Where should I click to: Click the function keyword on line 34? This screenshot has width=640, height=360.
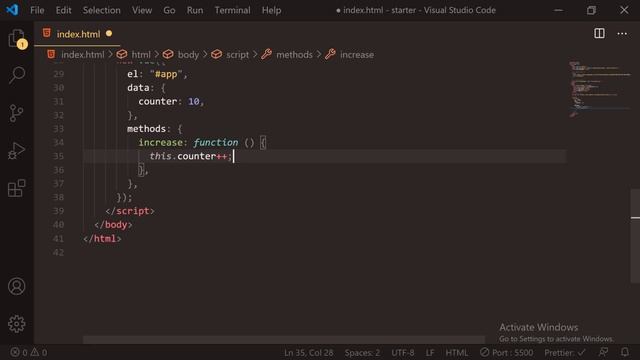[216, 142]
